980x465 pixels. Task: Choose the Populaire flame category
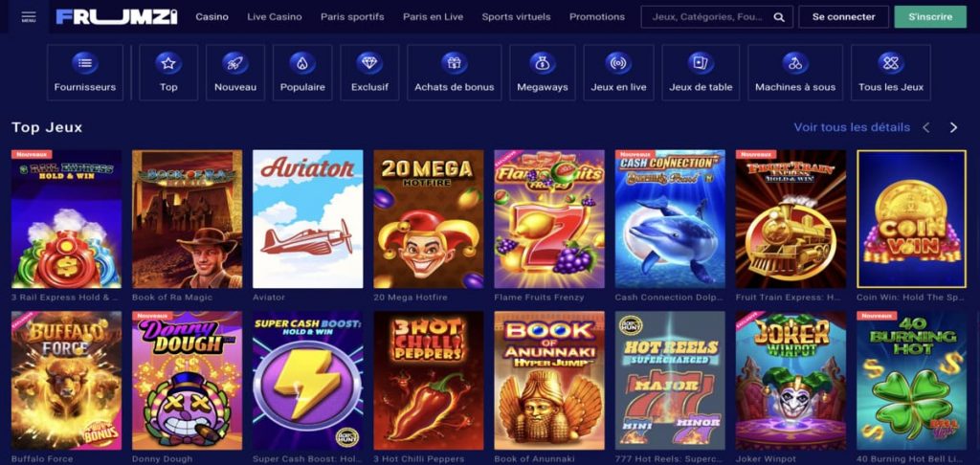302,63
